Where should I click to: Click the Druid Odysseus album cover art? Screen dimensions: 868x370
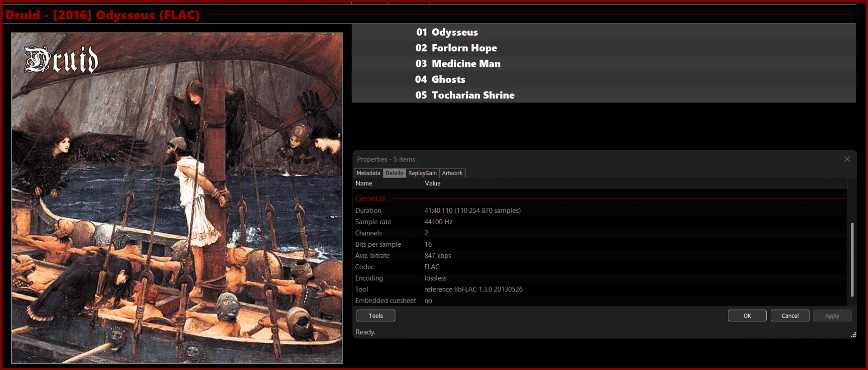pyautogui.click(x=177, y=198)
